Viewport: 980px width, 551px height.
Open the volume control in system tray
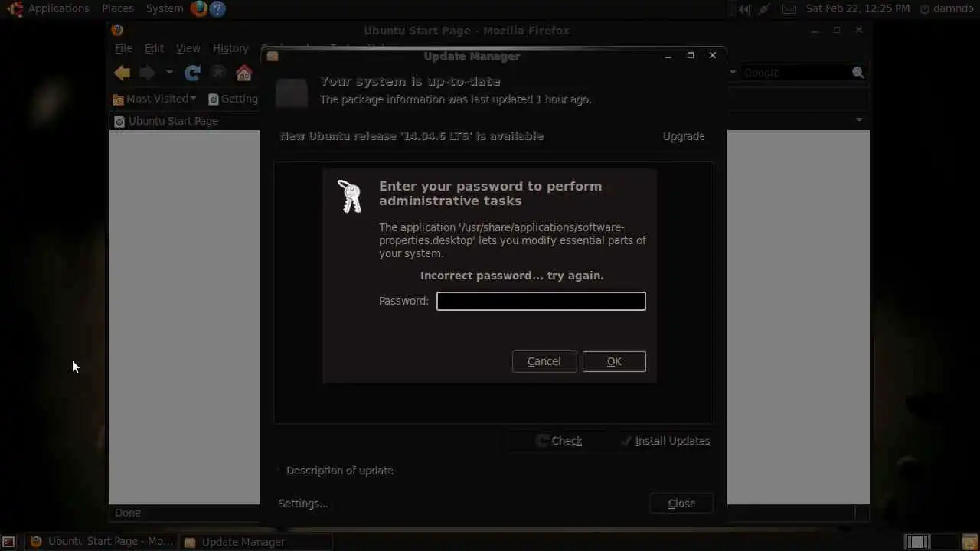(744, 9)
